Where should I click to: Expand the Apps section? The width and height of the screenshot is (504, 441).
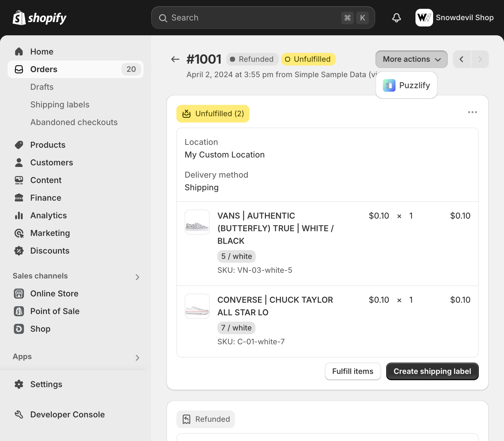(137, 358)
